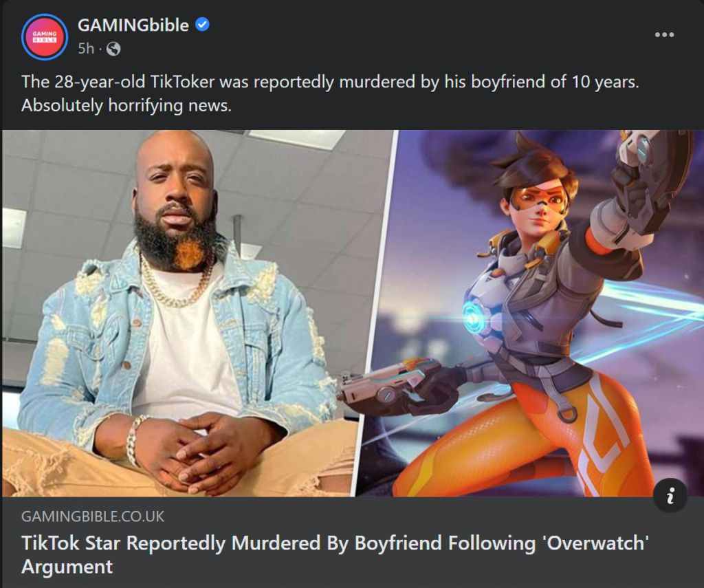The width and height of the screenshot is (704, 588).
Task: Open the link info 'i' icon
Action: point(670,495)
